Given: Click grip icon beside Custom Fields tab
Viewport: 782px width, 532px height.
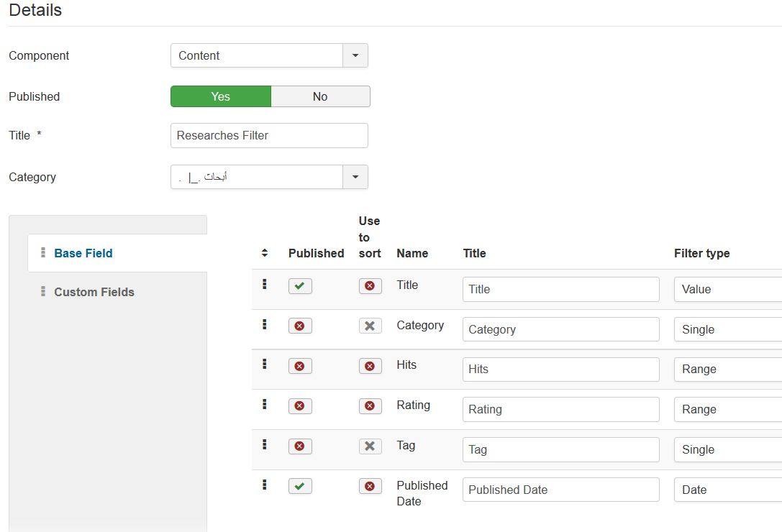Looking at the screenshot, I should coord(43,292).
